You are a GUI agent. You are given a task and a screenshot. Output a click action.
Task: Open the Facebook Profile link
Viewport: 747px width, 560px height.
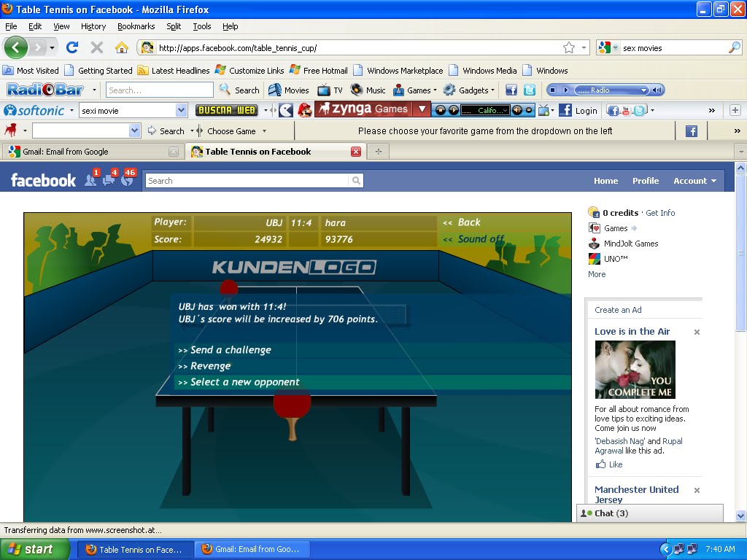pos(646,181)
